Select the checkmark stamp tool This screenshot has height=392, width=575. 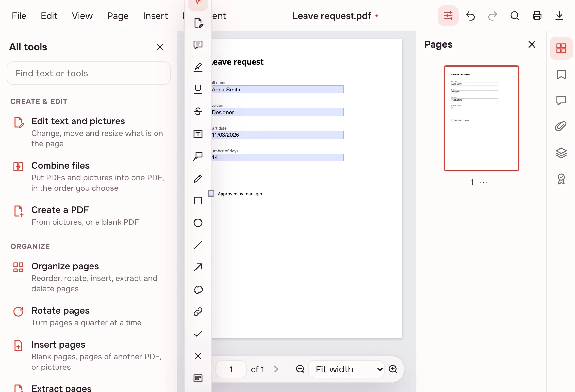click(x=198, y=334)
